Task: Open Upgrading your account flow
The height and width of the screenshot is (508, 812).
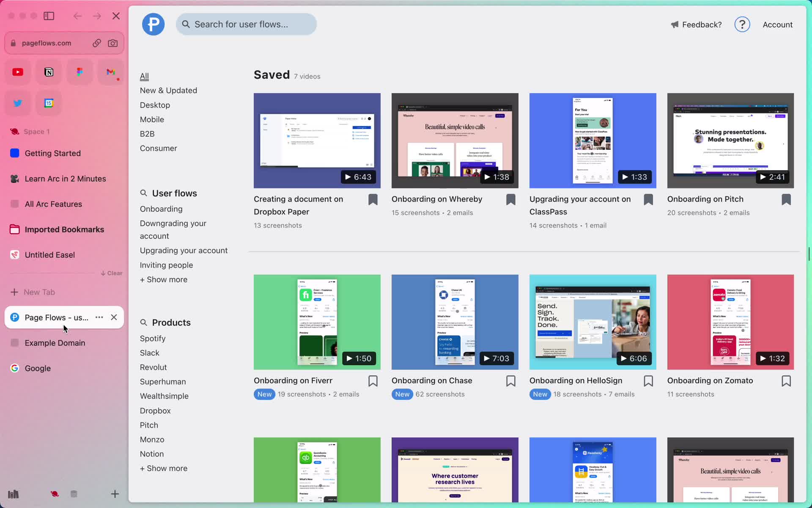Action: tap(184, 251)
